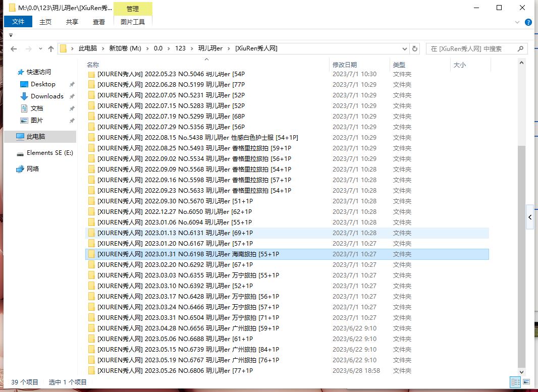This screenshot has height=392, width=538.
Task: Open the 查看 ribbon tab
Action: pos(99,22)
